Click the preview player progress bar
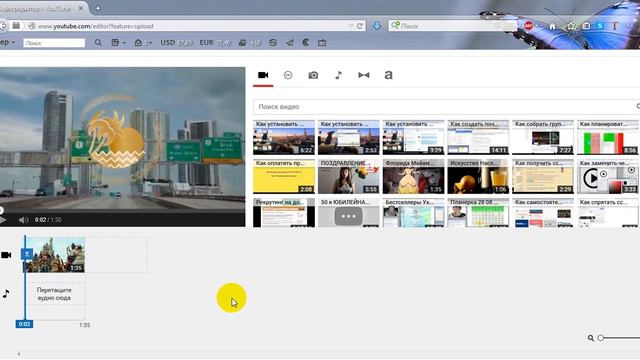 point(122,211)
